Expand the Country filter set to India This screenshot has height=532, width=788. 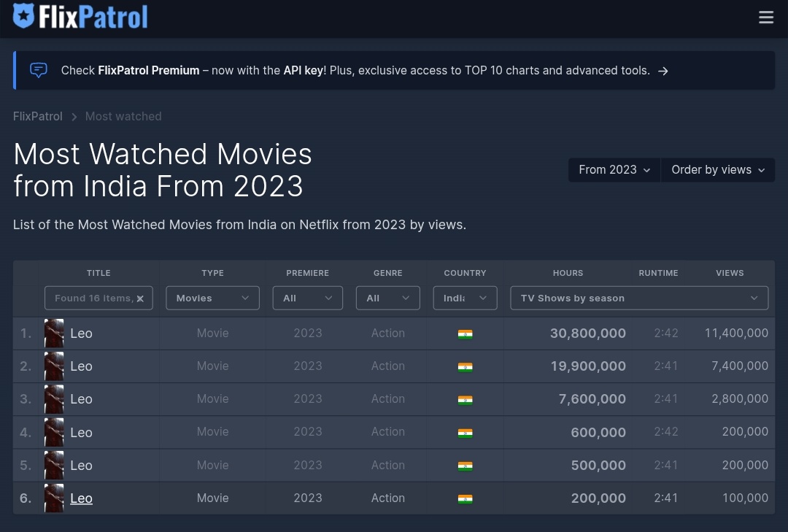(465, 298)
